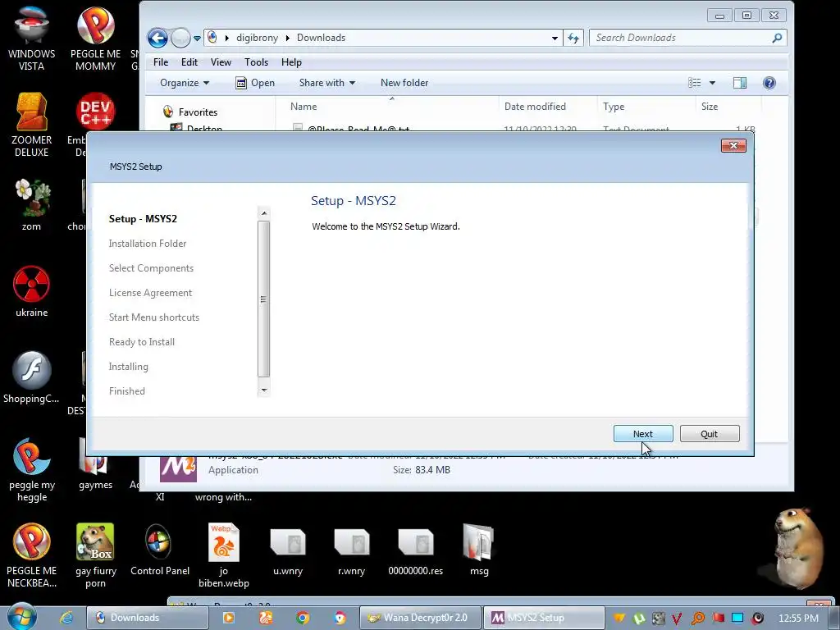Click Favorites in the navigation pane

click(x=198, y=112)
